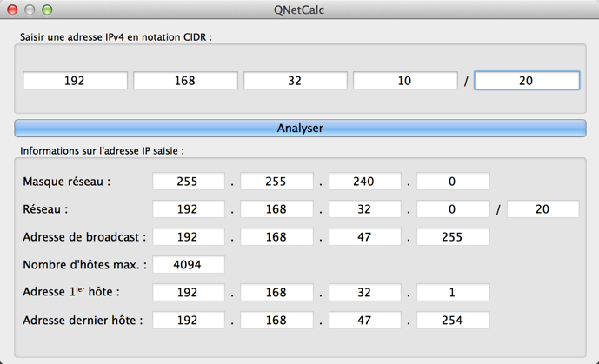Click the Masque réseau fourth octet 0
The image size is (599, 364).
453,182
